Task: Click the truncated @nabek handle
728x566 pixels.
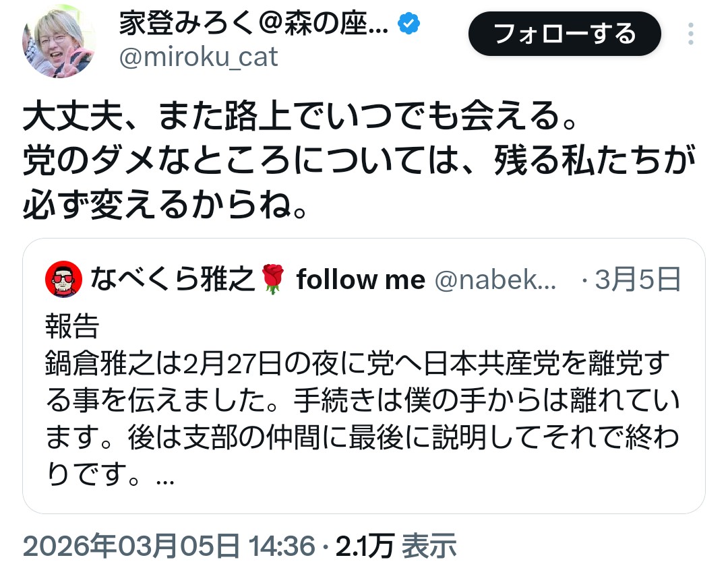Action: point(496,280)
